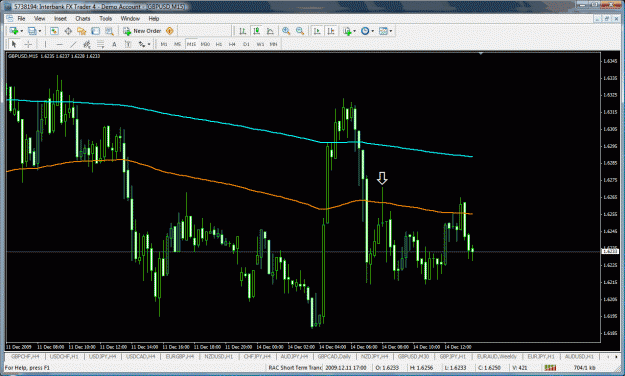Open a new chart window
This screenshot has width=625, height=376.
tap(14, 31)
